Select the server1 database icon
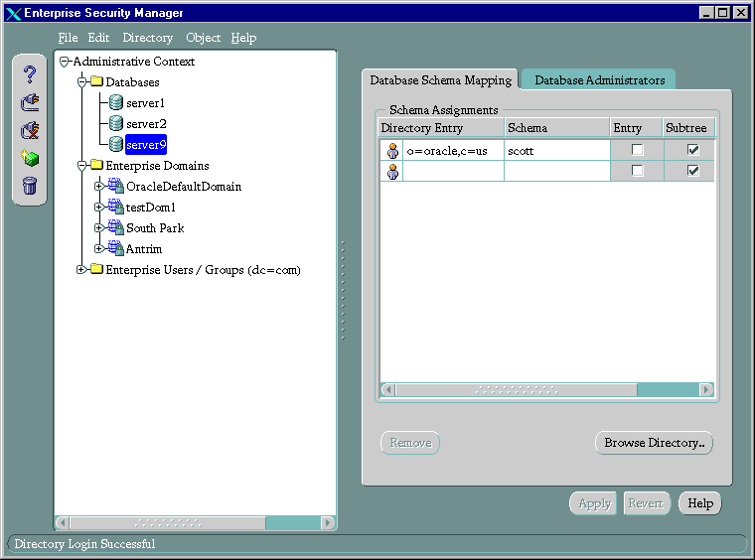This screenshot has height=560, width=755. [x=116, y=103]
